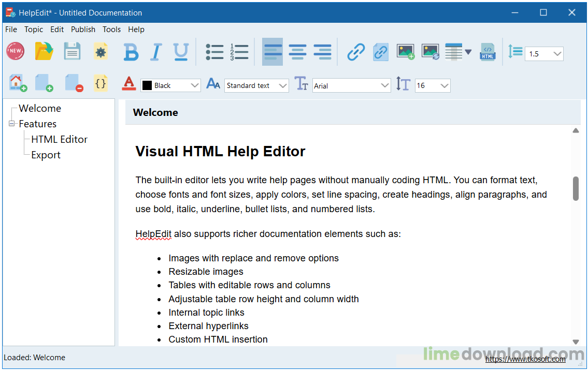Select the Export topic
This screenshot has width=588, height=370.
[x=46, y=155]
